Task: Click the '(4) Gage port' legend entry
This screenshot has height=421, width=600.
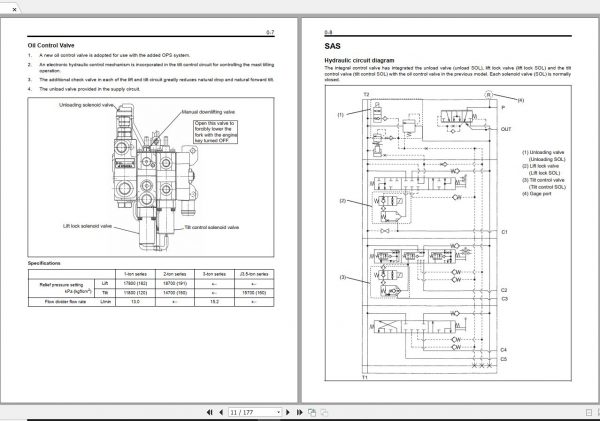Action: [x=537, y=194]
